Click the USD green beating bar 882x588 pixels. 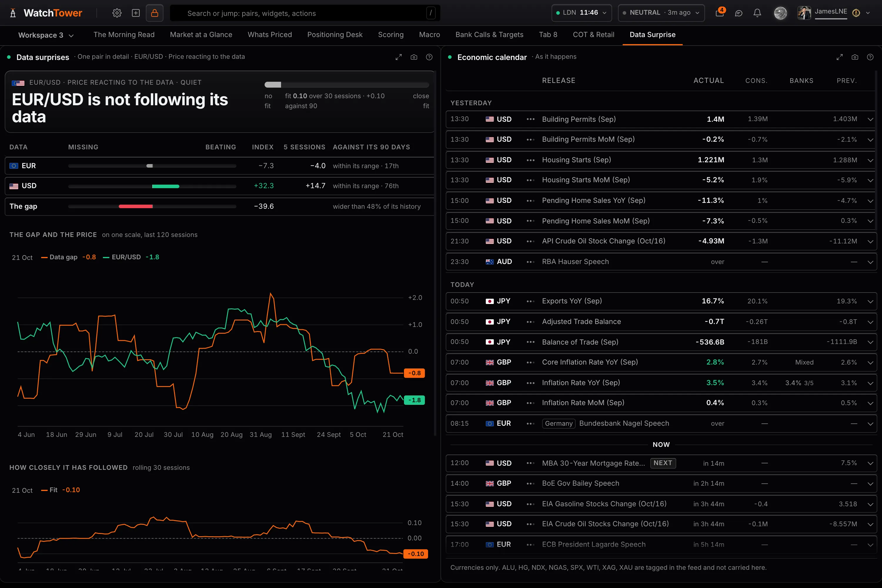[x=165, y=186]
